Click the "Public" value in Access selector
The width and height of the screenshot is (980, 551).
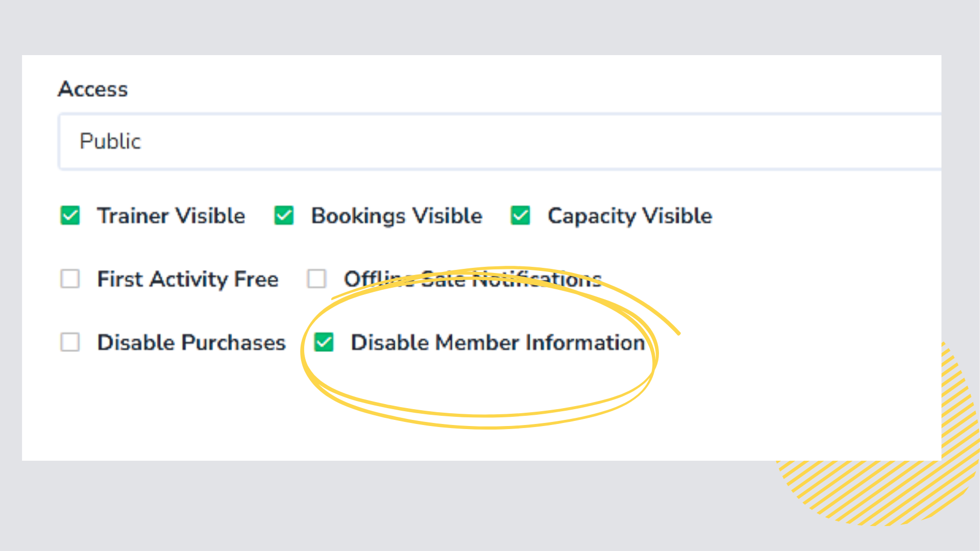[x=110, y=141]
